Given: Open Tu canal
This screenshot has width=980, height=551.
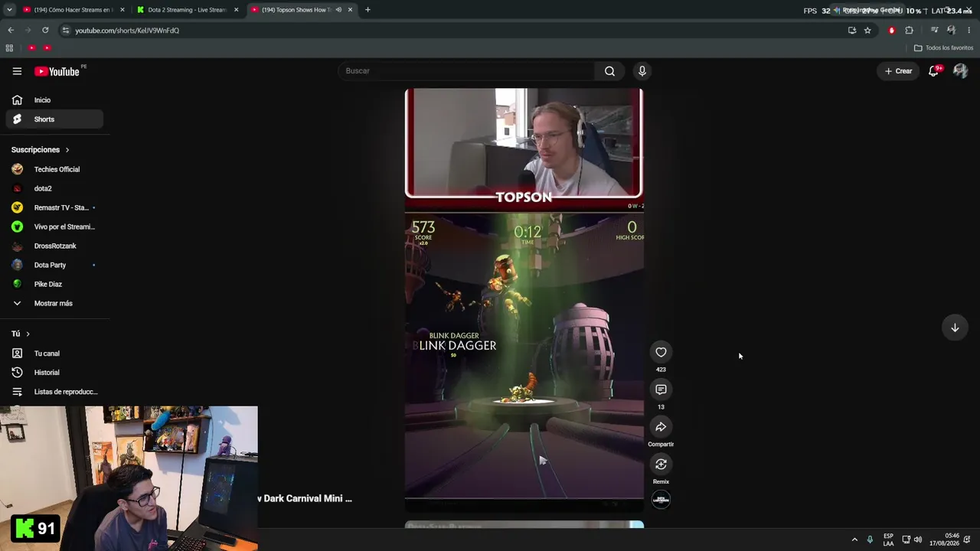Looking at the screenshot, I should pyautogui.click(x=54, y=354).
